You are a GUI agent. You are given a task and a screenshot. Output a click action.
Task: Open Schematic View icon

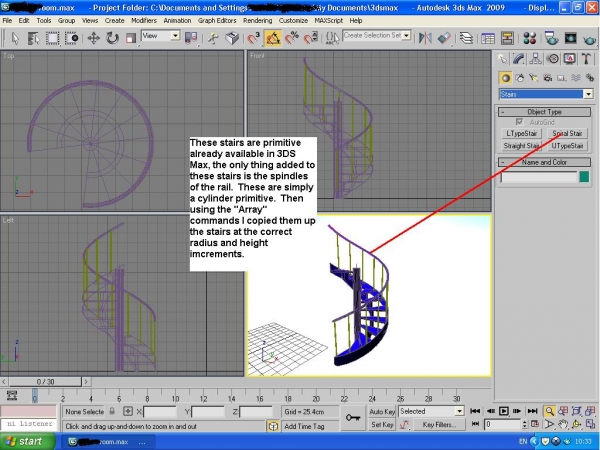click(507, 38)
